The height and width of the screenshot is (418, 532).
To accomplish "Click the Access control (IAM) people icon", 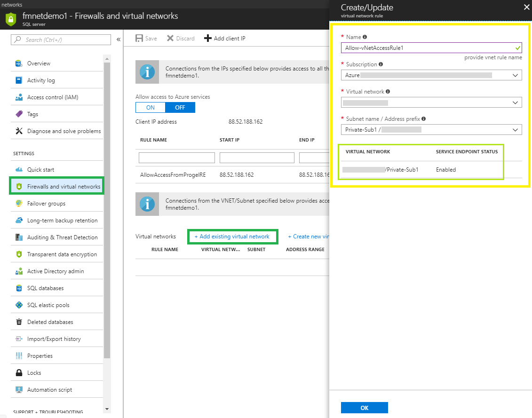I will pyautogui.click(x=19, y=97).
